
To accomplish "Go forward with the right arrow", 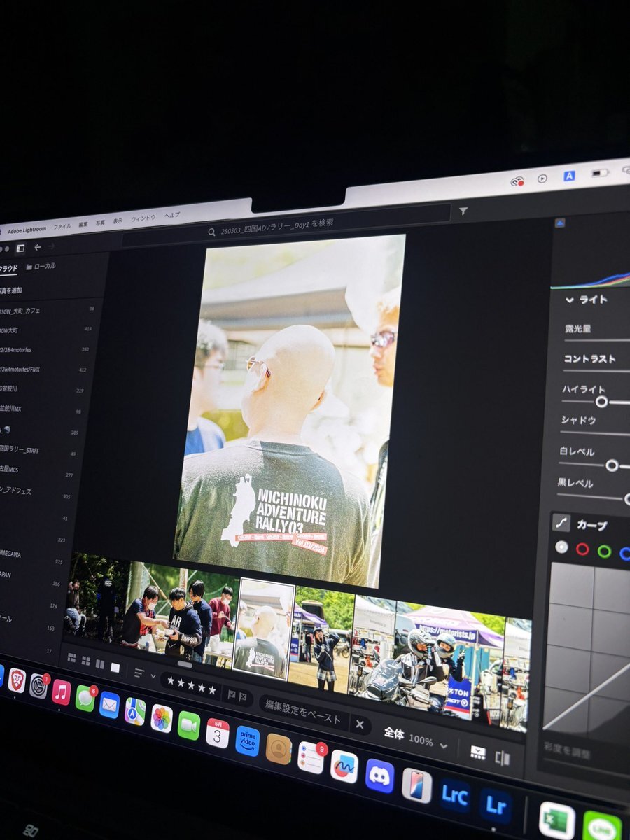I will pos(51,246).
